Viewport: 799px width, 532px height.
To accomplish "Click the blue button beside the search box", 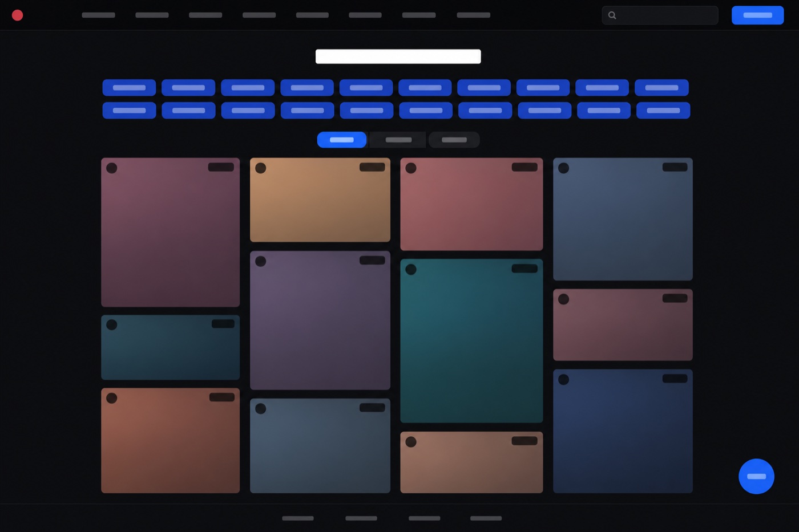I will 757,15.
